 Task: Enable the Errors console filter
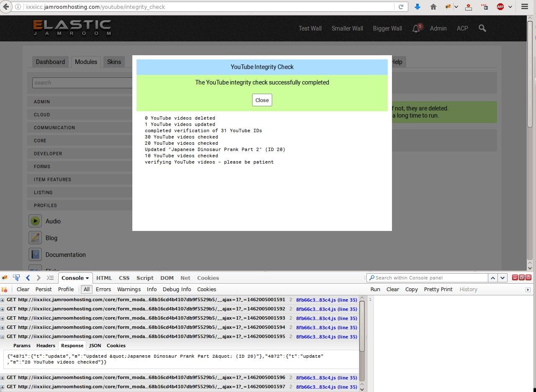tap(103, 290)
